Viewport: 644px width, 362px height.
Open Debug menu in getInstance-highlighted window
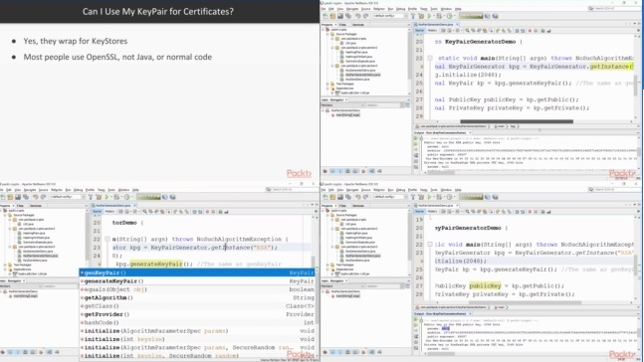click(401, 9)
